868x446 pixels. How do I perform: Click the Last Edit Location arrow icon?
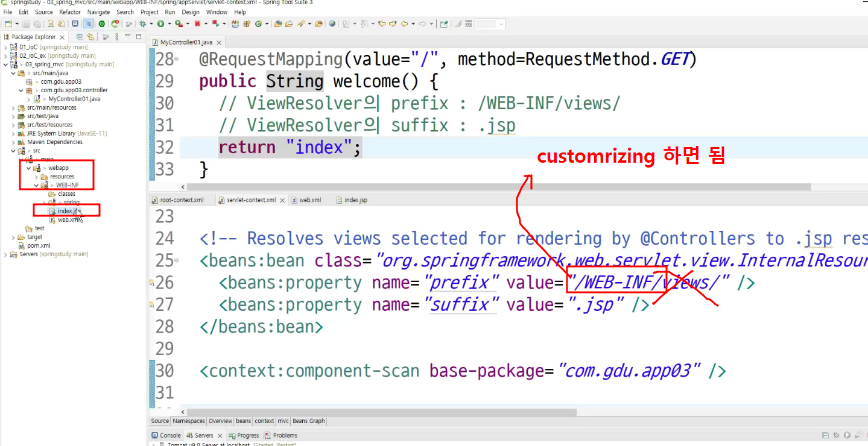pyautogui.click(x=382, y=24)
